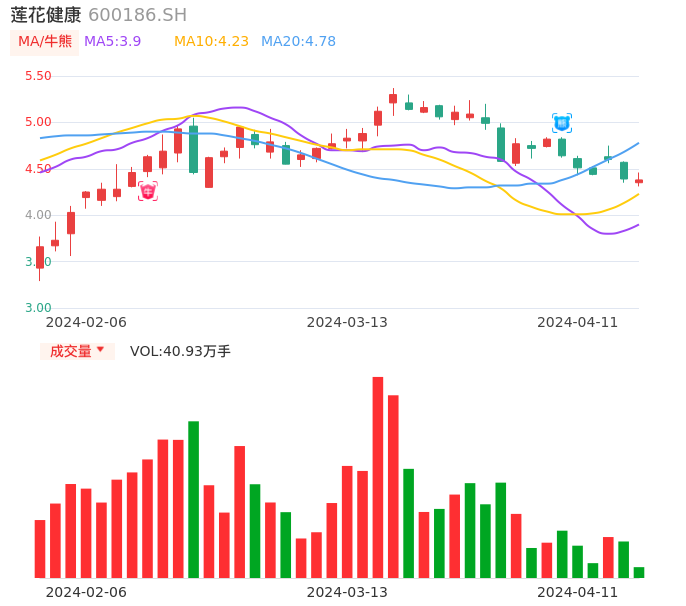The width and height of the screenshot is (686, 606).
Task: Click the 2024-03-13 date under volume chart
Action: coord(347,592)
